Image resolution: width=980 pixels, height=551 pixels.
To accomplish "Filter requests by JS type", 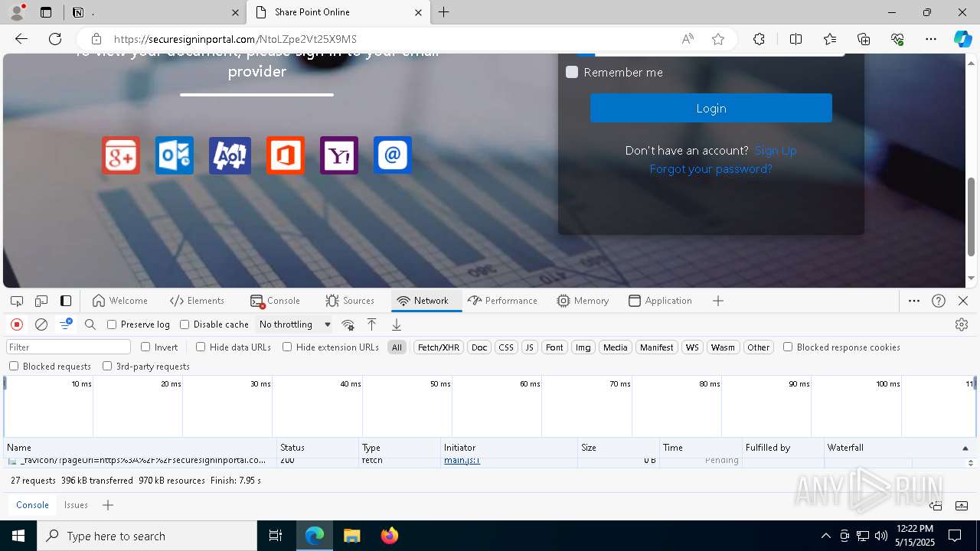I will click(529, 347).
